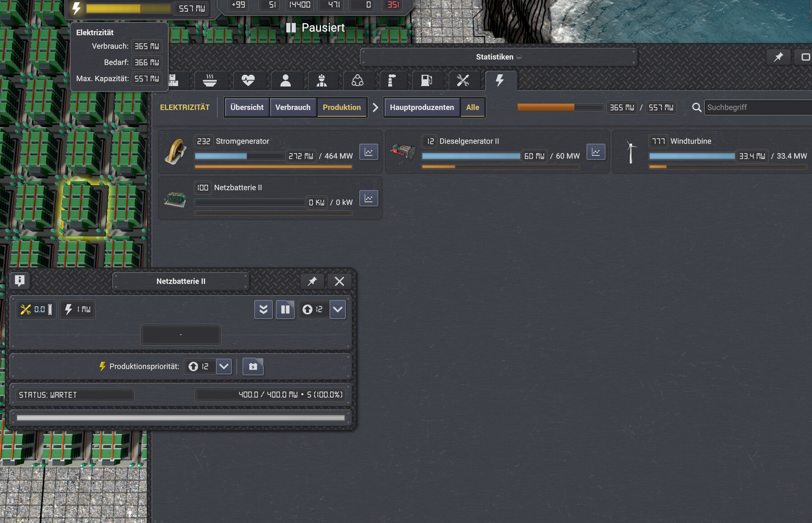Close the Netzbatterie II panel
Screen dimensions: 812x523
coord(339,281)
